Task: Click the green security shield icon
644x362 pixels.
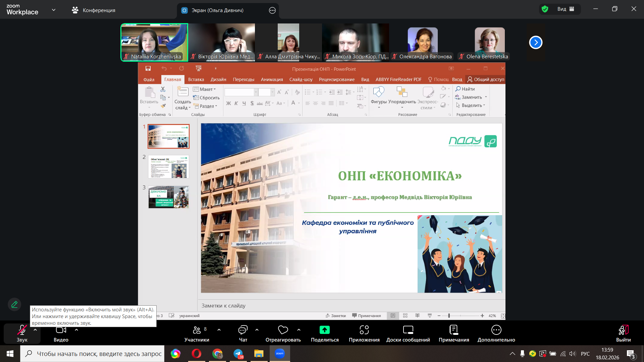Action: click(x=545, y=9)
